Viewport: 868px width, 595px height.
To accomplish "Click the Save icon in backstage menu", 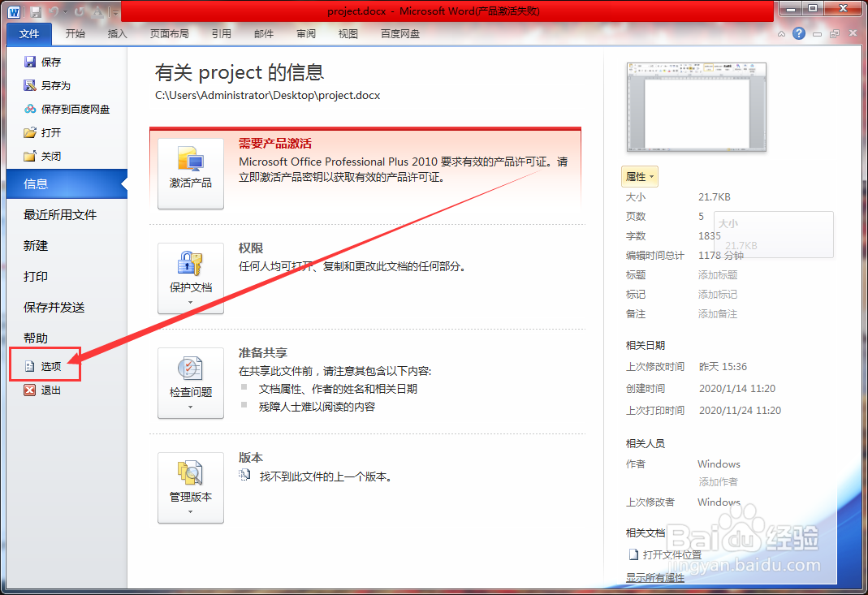I will point(30,62).
